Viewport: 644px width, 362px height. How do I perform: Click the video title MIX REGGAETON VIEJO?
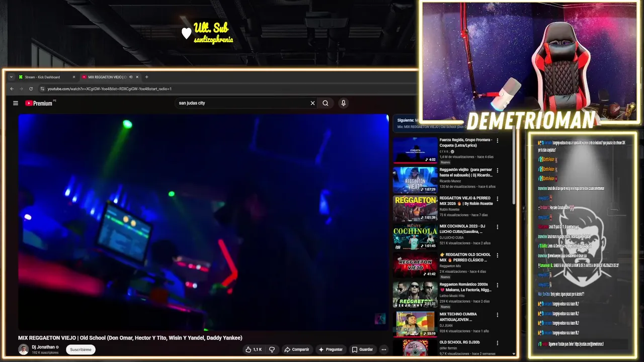130,338
